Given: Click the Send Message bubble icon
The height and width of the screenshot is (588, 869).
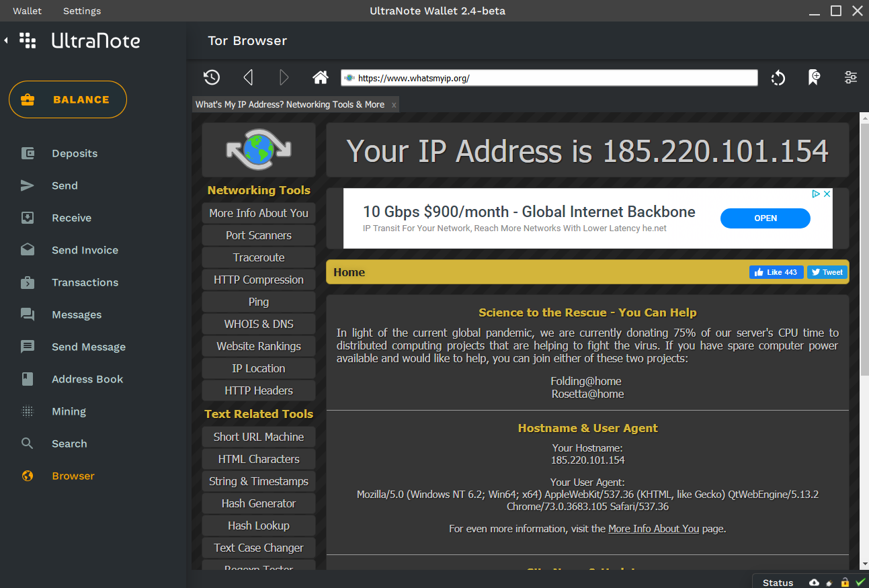Looking at the screenshot, I should (x=28, y=347).
